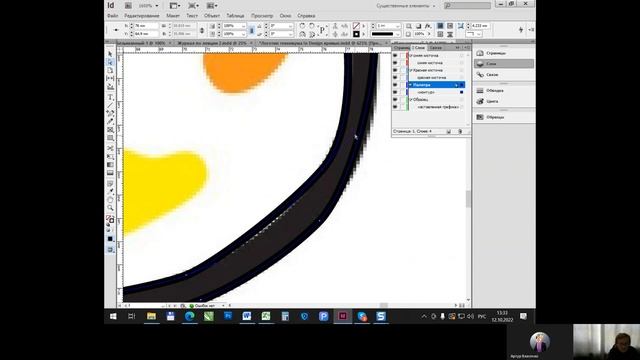
Task: Select the Line tool
Action: (x=110, y=105)
